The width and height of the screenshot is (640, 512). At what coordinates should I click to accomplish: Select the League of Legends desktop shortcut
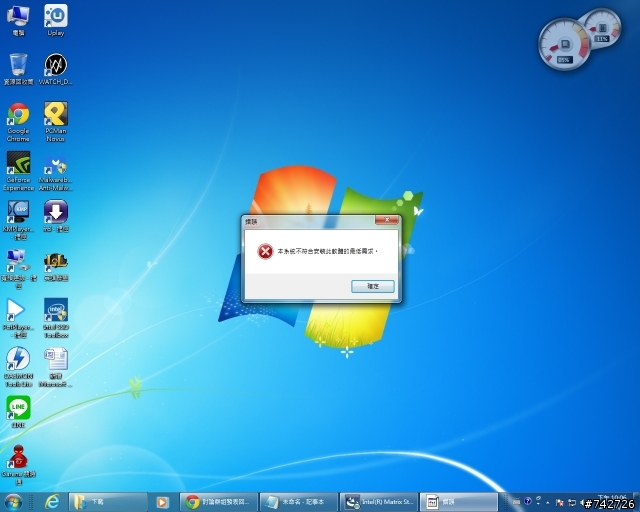[56, 265]
